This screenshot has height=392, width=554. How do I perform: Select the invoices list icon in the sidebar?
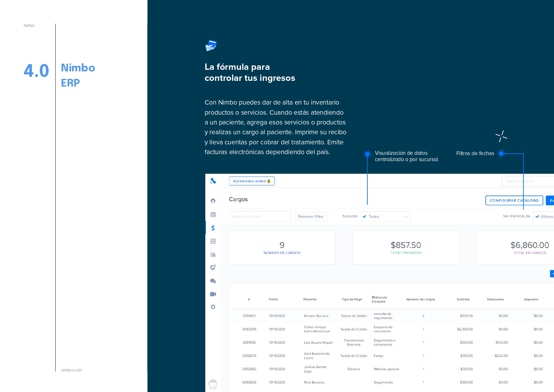[213, 241]
